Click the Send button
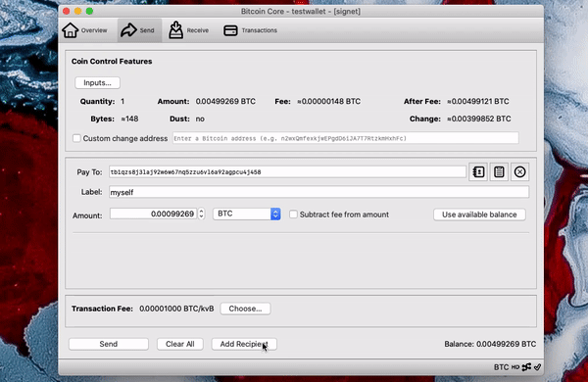Screen dimensions: 588x382 (109, 344)
